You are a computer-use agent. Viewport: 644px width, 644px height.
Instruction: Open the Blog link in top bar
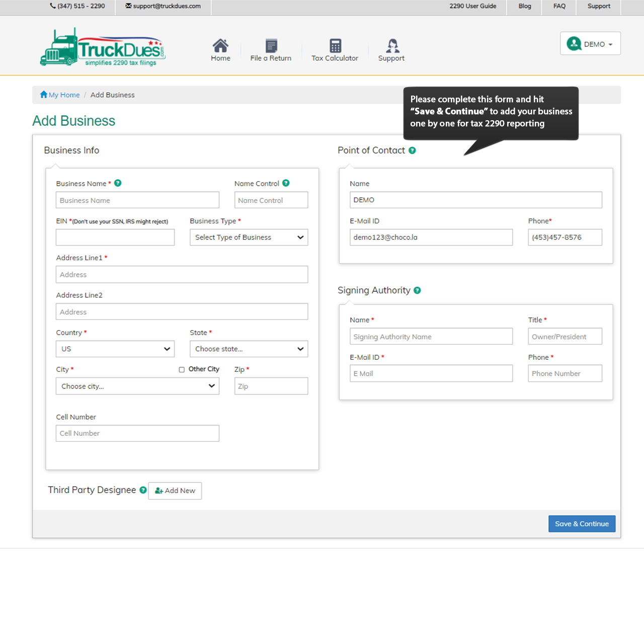coord(525,6)
